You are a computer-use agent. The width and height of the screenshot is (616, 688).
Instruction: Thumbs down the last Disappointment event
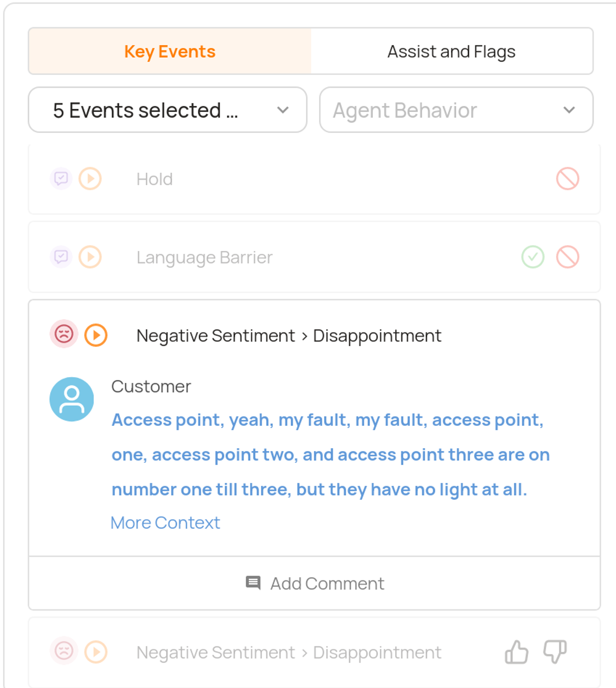(555, 652)
